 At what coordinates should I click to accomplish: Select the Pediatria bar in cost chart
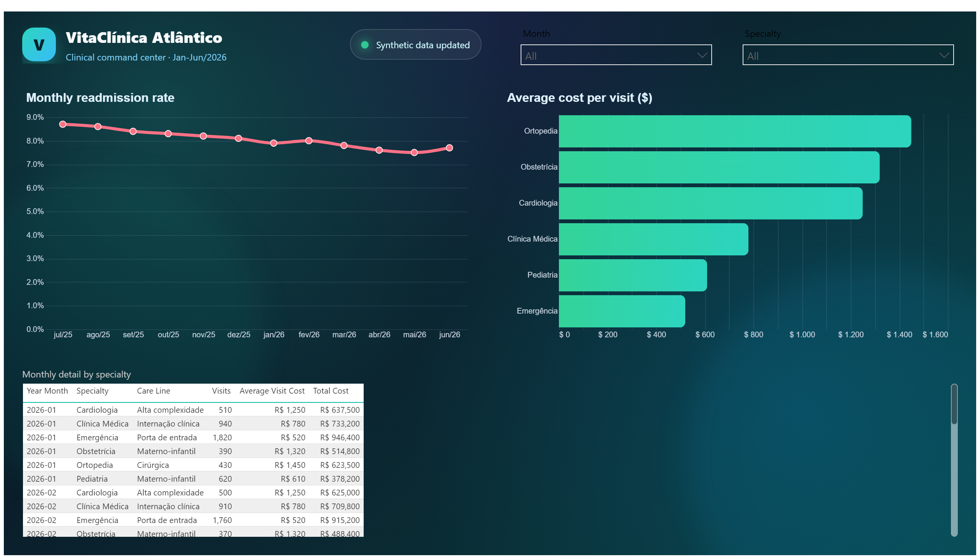[632, 275]
